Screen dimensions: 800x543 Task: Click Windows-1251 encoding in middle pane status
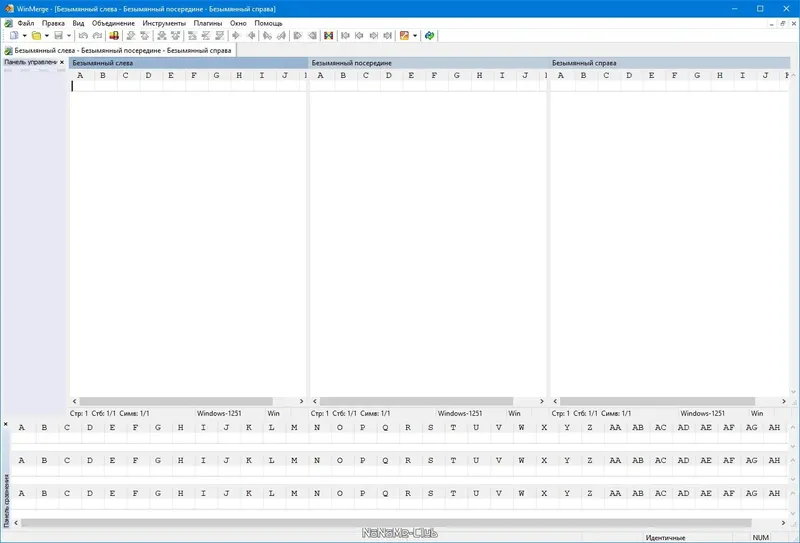pos(460,413)
